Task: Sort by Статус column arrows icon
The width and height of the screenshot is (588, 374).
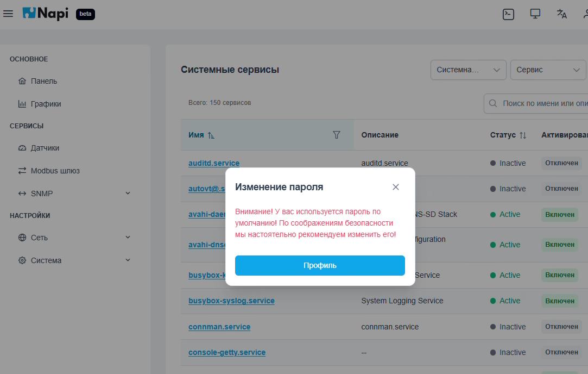Action: coord(523,135)
